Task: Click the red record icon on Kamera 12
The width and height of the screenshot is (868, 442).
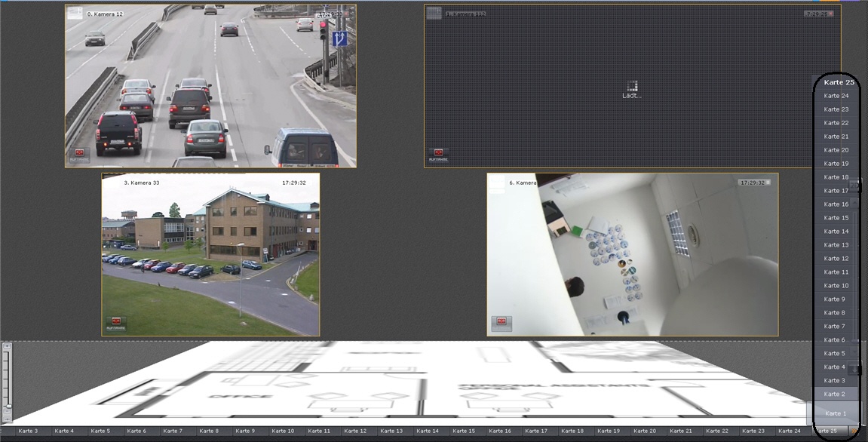Action: (78, 153)
